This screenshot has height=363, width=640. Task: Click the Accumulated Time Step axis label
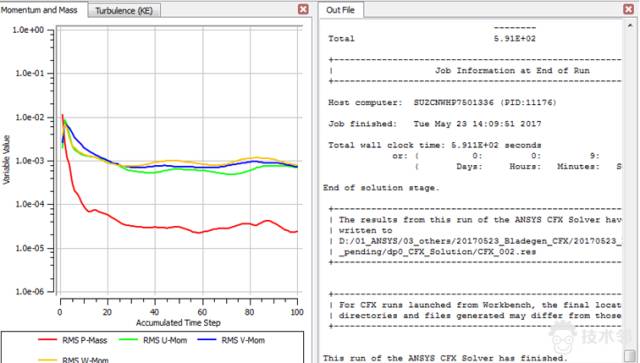coord(178,323)
